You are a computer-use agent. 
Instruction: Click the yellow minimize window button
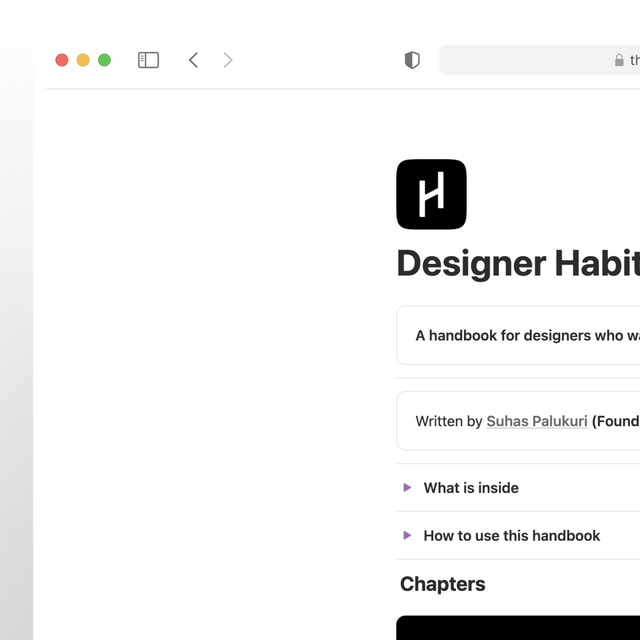pyautogui.click(x=83, y=60)
